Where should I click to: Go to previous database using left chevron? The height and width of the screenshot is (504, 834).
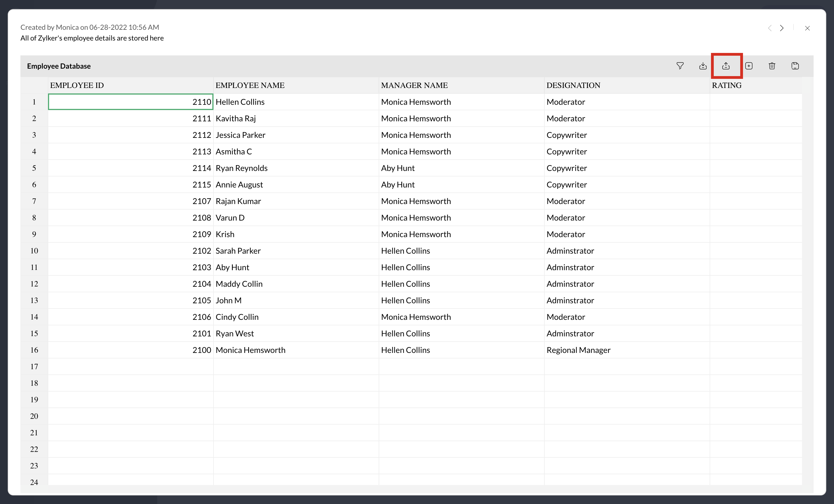[770, 28]
